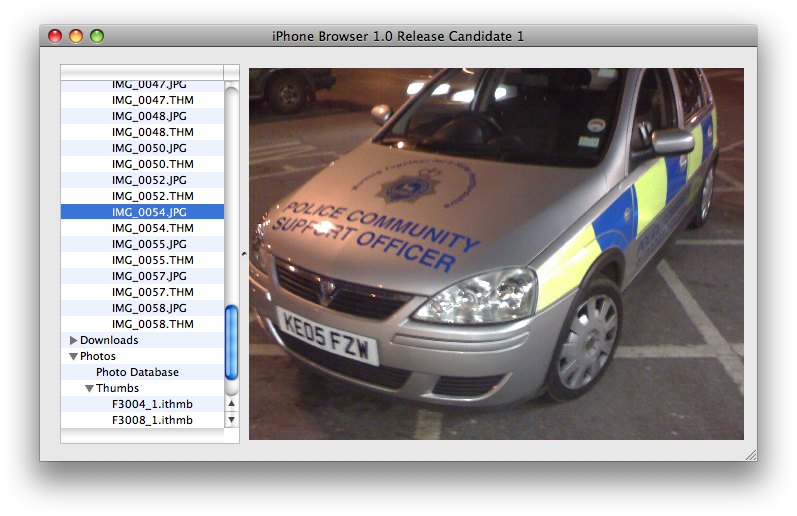Click the split pane divider handle
Viewport: 797px width, 516px height.
(x=244, y=254)
